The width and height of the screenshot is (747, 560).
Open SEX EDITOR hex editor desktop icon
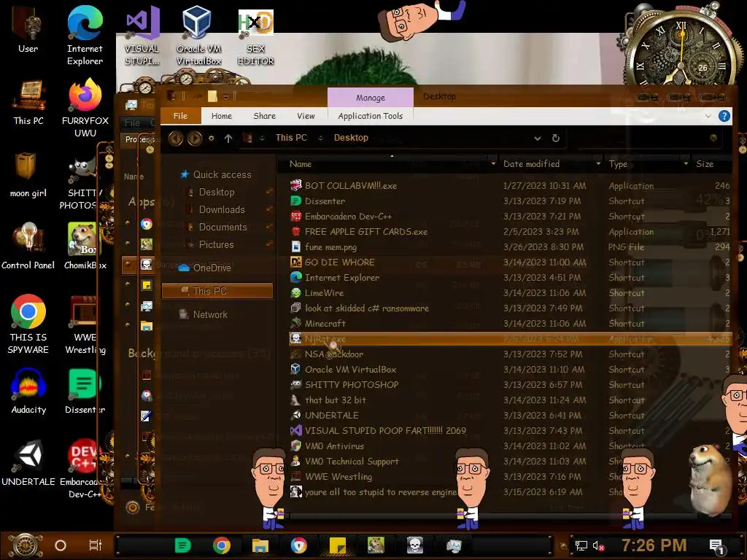(255, 37)
